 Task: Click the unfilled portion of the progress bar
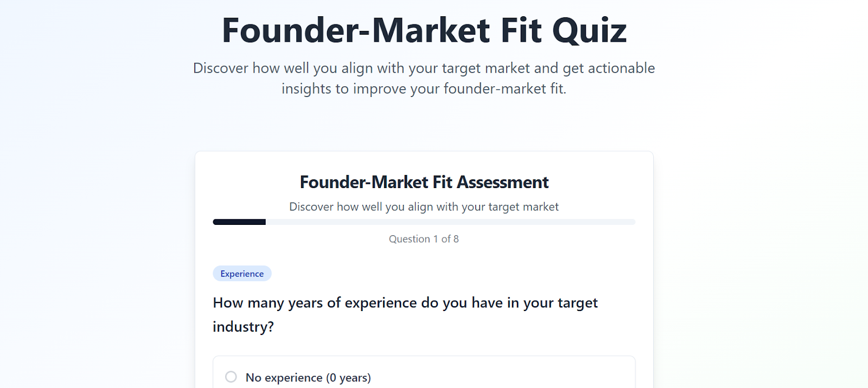click(x=450, y=222)
